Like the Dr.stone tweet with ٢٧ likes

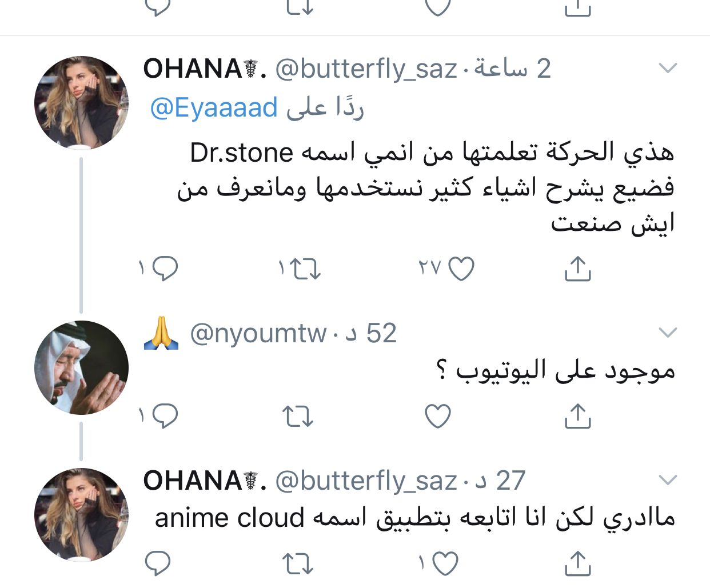click(461, 269)
